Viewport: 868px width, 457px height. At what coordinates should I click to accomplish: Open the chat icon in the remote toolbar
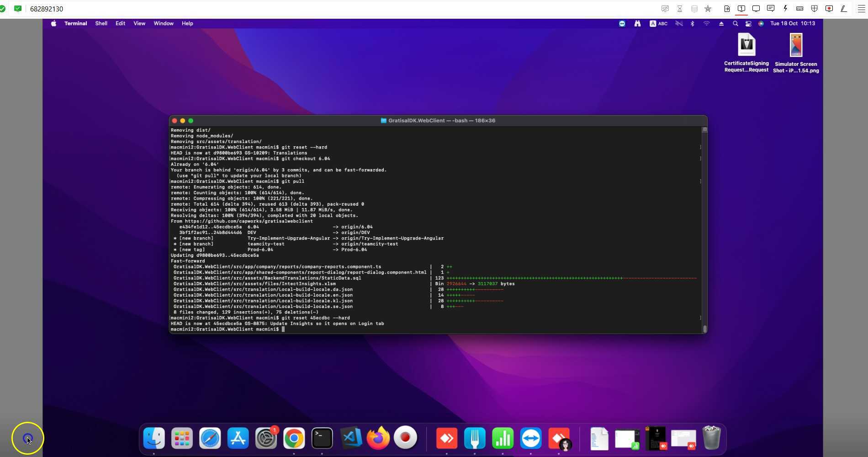pos(770,8)
